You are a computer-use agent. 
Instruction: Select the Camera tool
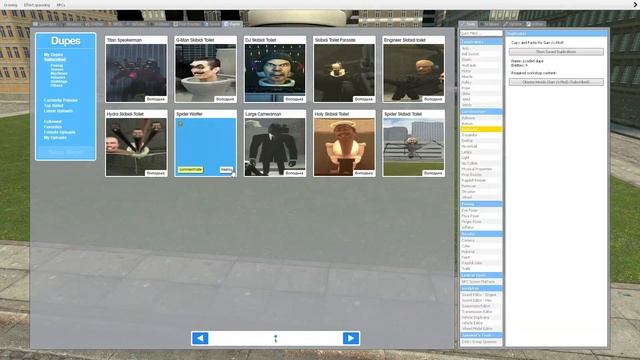click(x=481, y=240)
